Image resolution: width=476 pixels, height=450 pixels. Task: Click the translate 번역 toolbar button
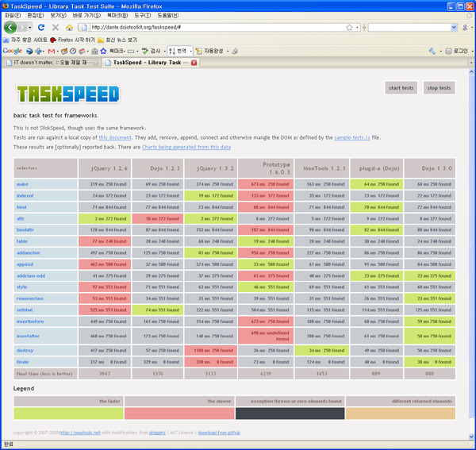tap(178, 51)
